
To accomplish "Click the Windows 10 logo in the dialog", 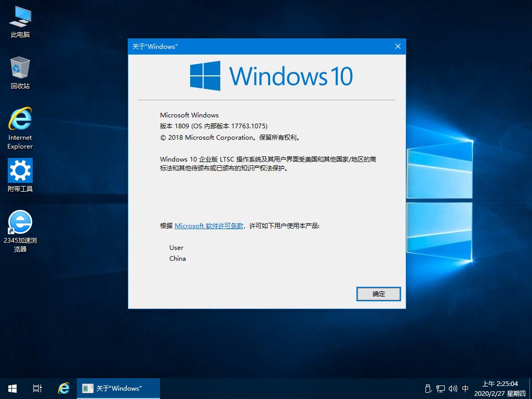I will click(x=271, y=76).
